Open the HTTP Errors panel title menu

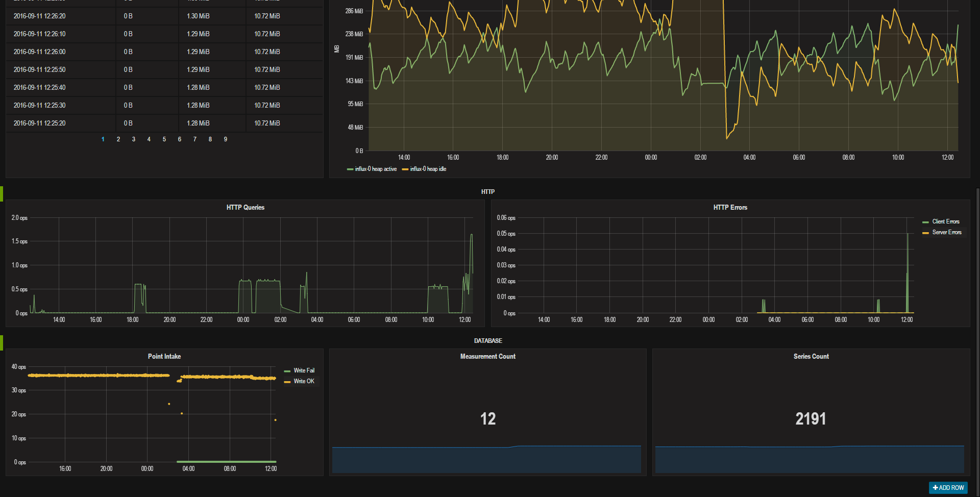pyautogui.click(x=730, y=207)
